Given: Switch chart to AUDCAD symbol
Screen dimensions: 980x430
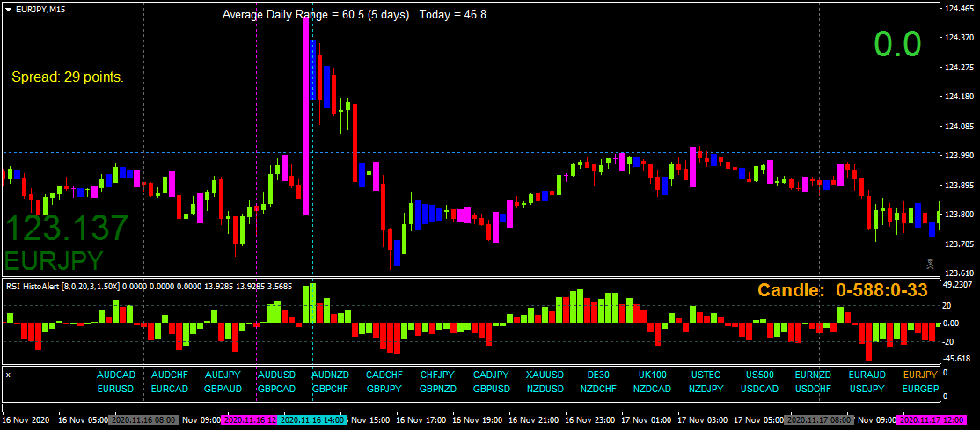Looking at the screenshot, I should click(116, 375).
